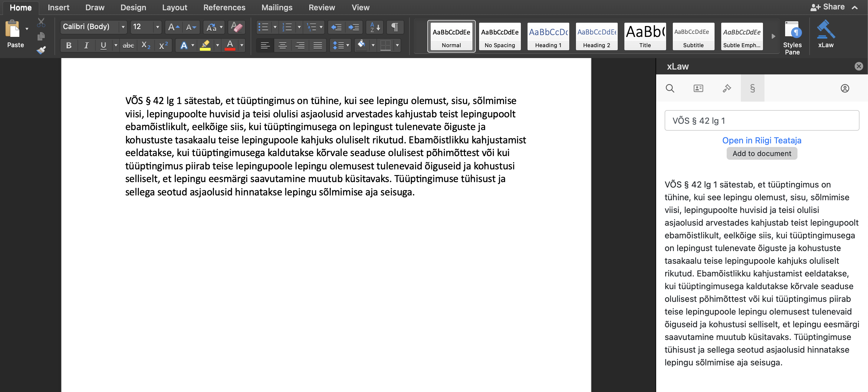The height and width of the screenshot is (392, 868).
Task: Open the xLaw gavel tab
Action: 726,88
